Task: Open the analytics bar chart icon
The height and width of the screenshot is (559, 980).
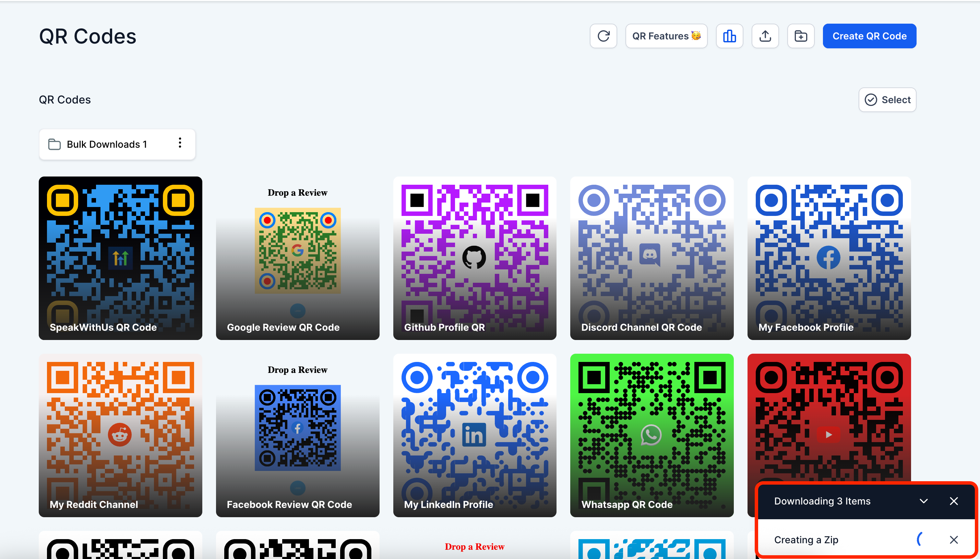Action: 729,36
